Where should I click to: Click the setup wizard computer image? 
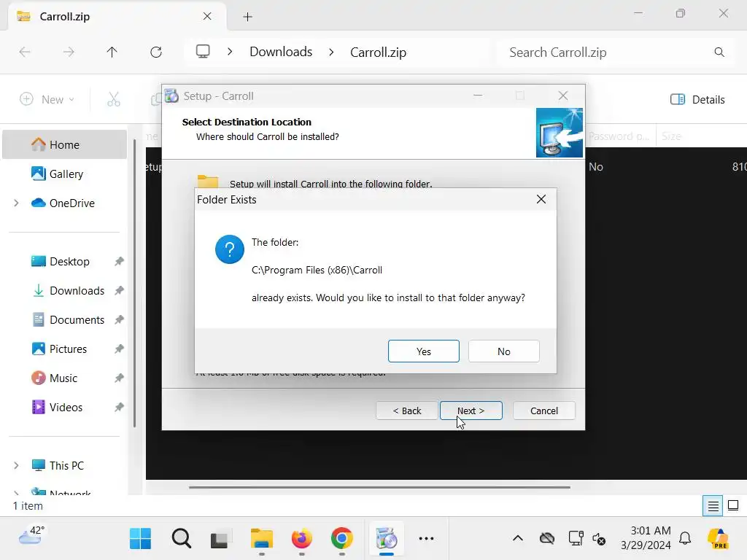[x=560, y=133]
